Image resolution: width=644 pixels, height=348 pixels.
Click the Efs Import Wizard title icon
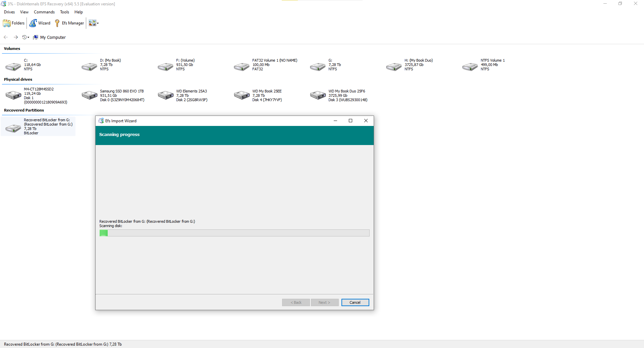click(101, 121)
